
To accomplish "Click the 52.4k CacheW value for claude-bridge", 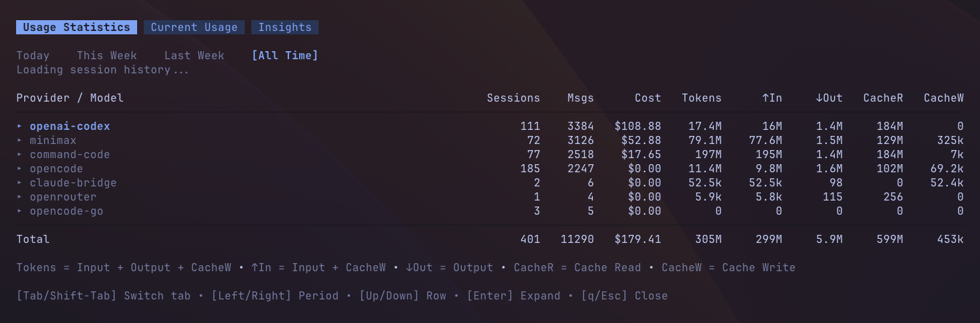I will pyautogui.click(x=947, y=183).
